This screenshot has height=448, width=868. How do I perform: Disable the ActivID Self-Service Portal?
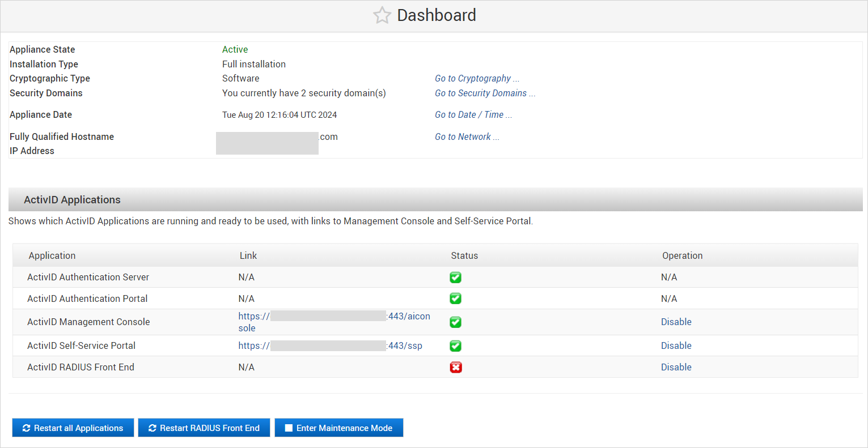[676, 345]
